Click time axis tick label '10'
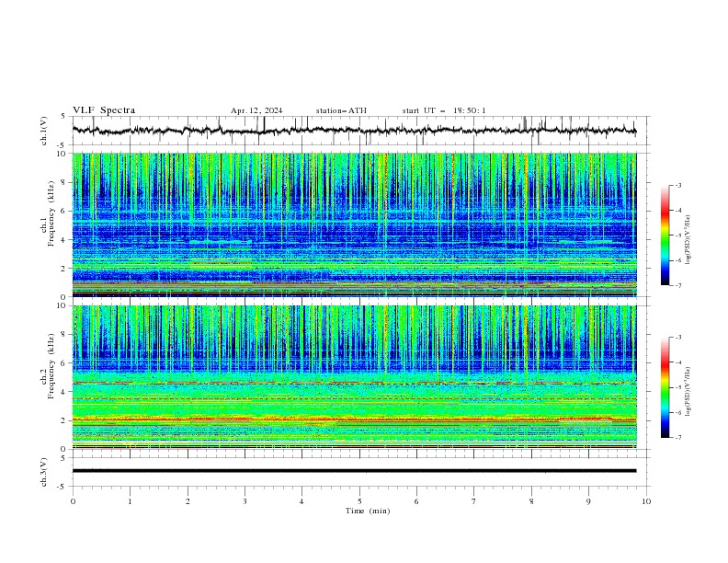Screen dimensions: 728x563 (646, 501)
